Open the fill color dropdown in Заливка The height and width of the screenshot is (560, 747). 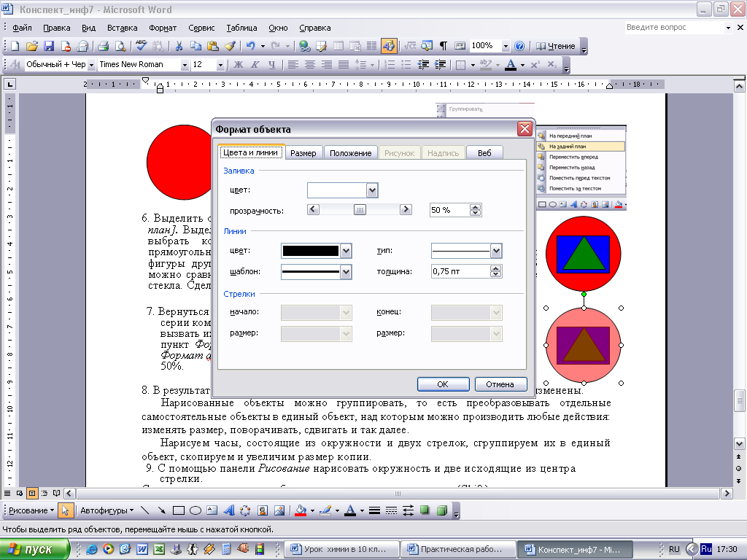pyautogui.click(x=372, y=190)
